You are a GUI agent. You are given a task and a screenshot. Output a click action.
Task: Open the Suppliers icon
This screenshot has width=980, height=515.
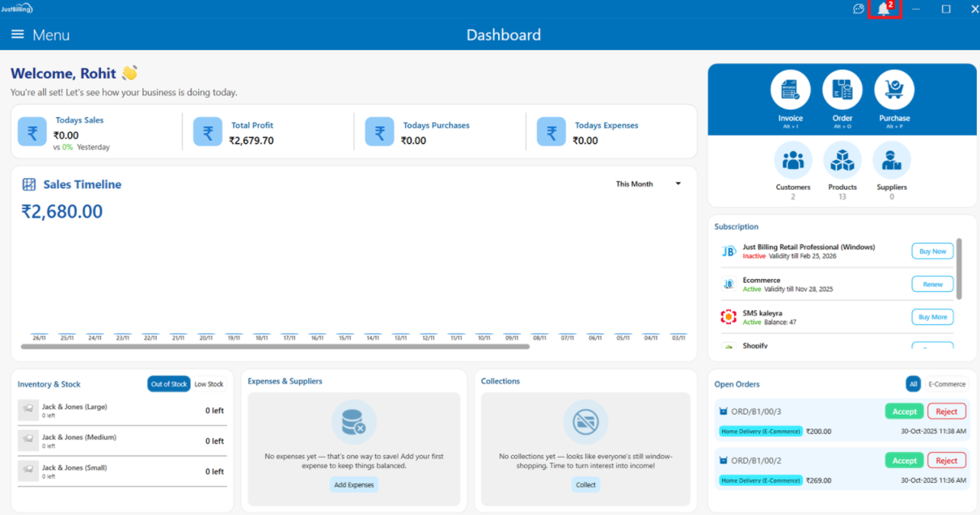coord(891,160)
